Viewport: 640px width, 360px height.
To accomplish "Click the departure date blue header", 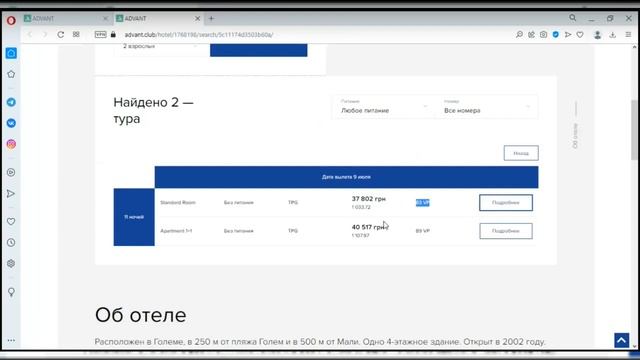I will (346, 177).
